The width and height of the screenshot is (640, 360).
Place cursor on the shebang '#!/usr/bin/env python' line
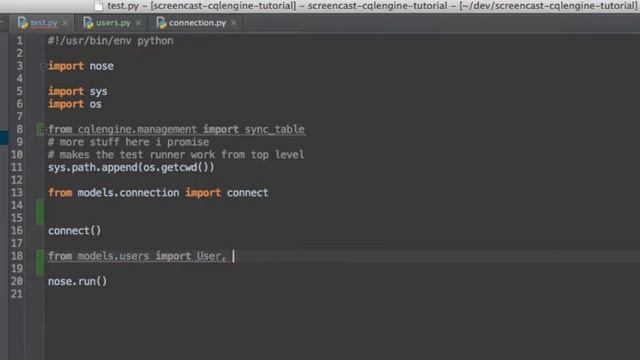[111, 41]
